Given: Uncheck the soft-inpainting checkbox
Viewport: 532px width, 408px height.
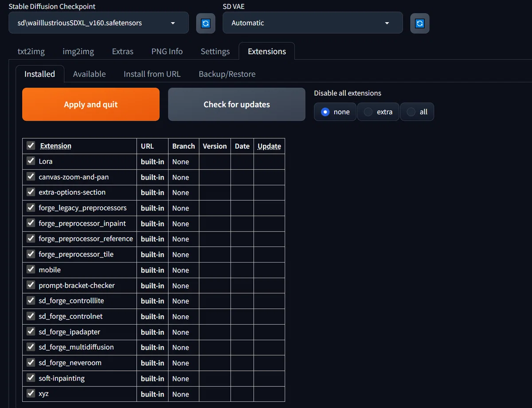Looking at the screenshot, I should tap(31, 378).
